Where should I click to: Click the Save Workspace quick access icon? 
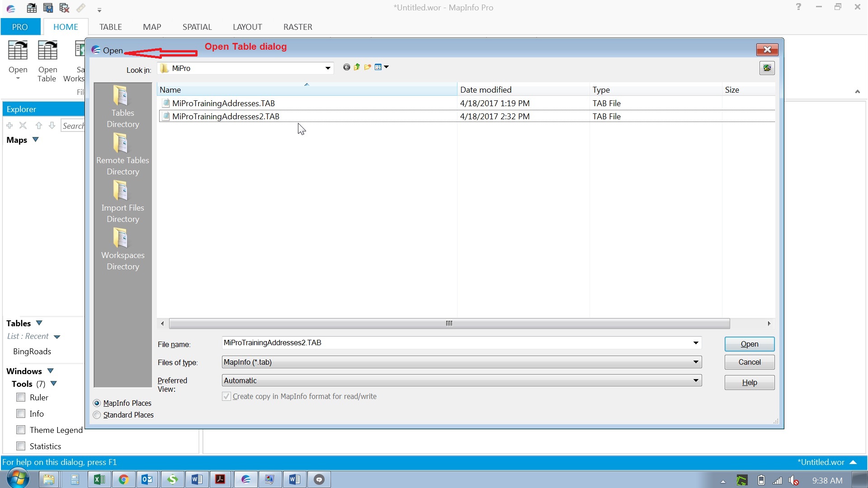(48, 8)
